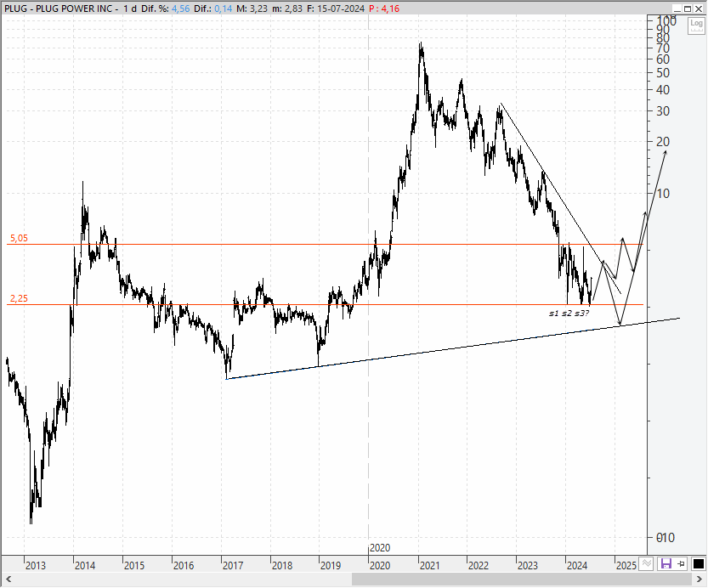Click the purple save diskette icon
708x588 pixels.
tap(666, 563)
